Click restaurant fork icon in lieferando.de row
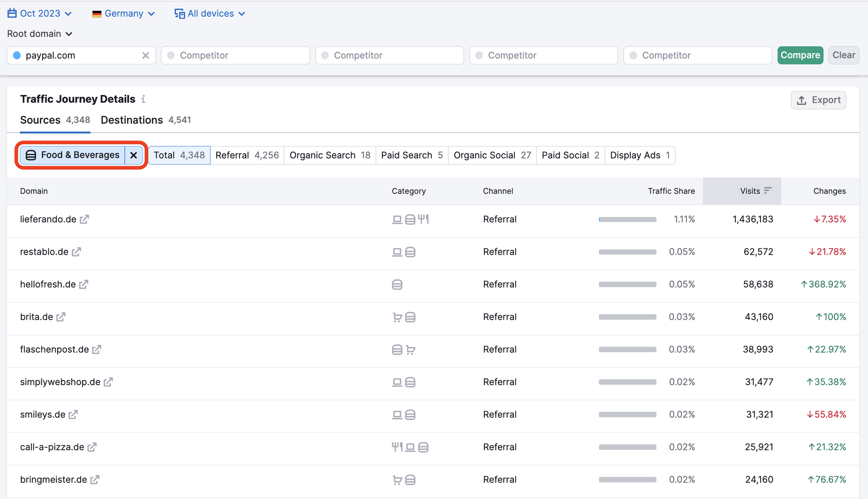The image size is (868, 499). click(x=424, y=219)
